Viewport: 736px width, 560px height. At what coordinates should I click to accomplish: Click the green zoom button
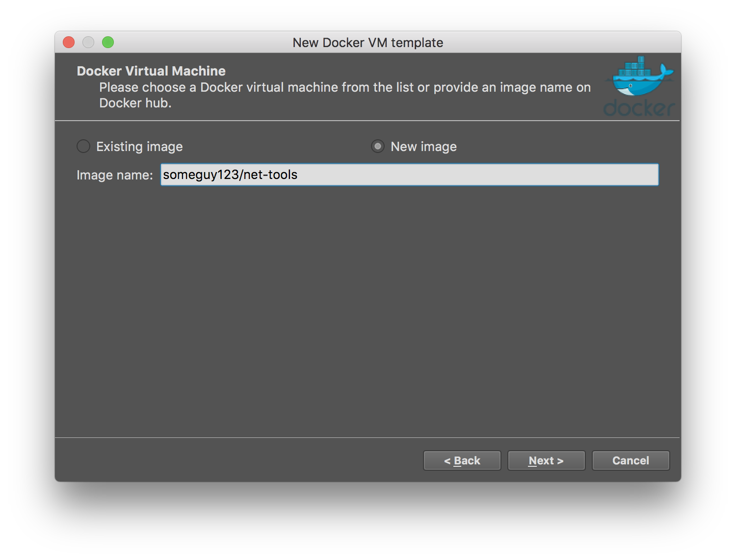point(108,42)
